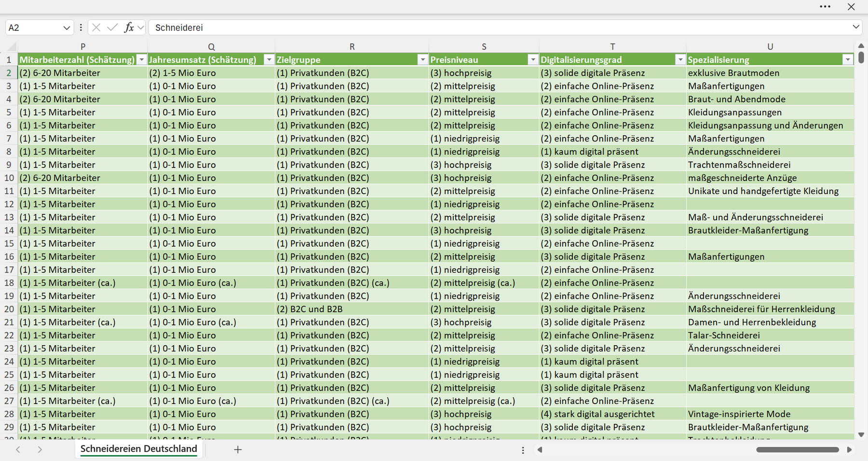Select '(2) mittelpreisig (ca.)' in row 18
868x461 pixels.
tap(484, 283)
